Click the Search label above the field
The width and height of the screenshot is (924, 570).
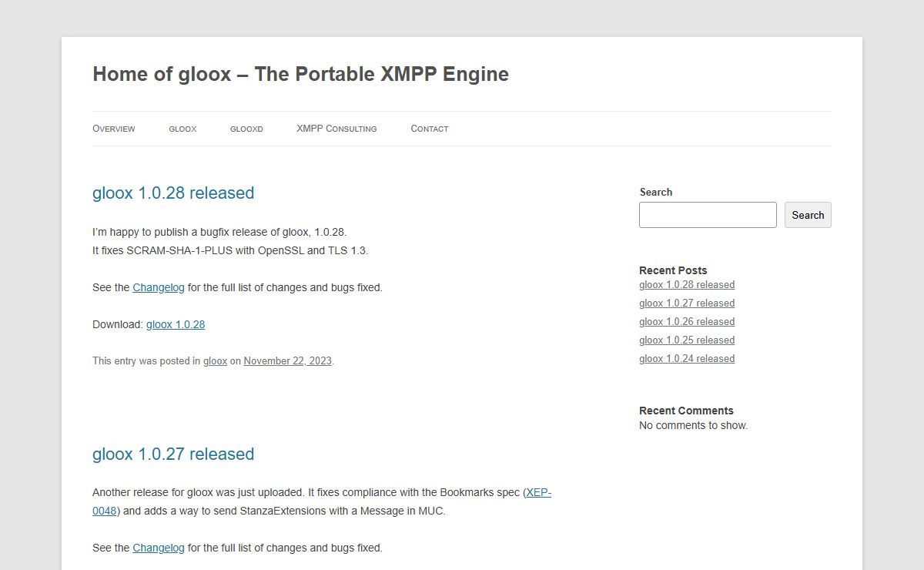655,192
